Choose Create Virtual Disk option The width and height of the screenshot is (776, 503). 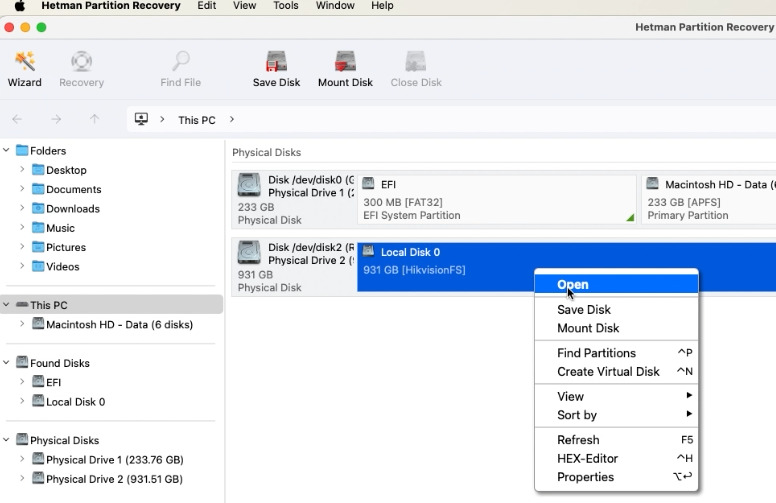pos(616,372)
